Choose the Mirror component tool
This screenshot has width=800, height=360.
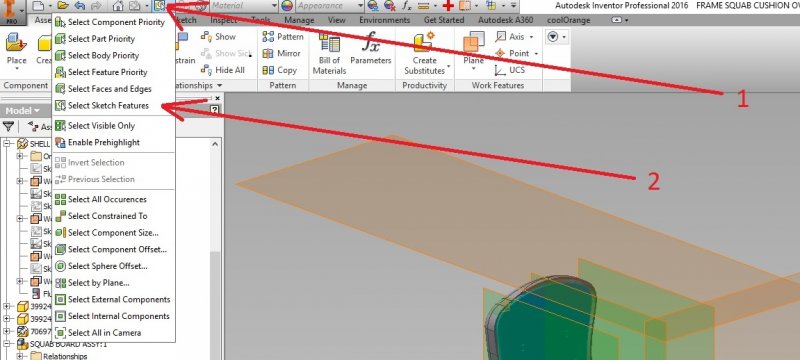(282, 54)
